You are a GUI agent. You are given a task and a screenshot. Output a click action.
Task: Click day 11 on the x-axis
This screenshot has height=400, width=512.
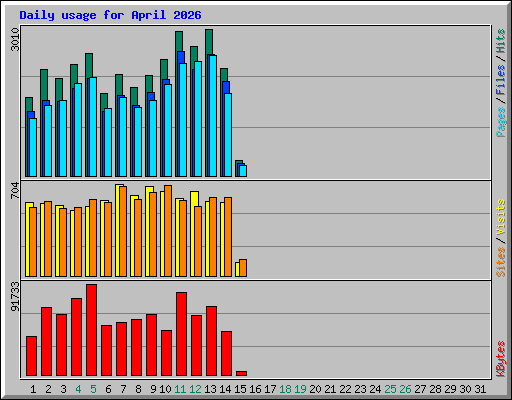180,389
